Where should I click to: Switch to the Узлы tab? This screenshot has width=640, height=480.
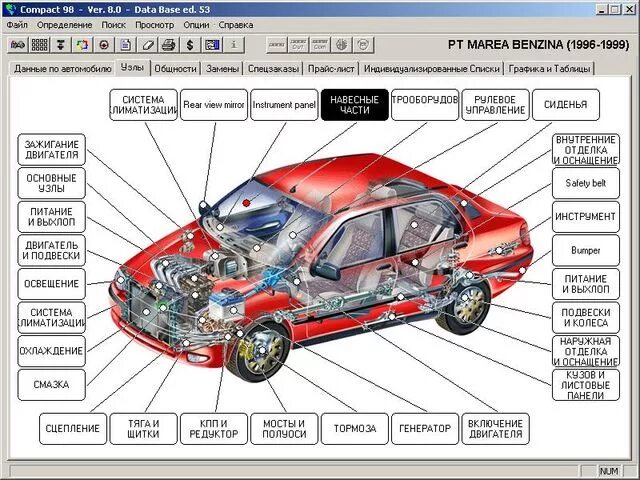pyautogui.click(x=133, y=67)
